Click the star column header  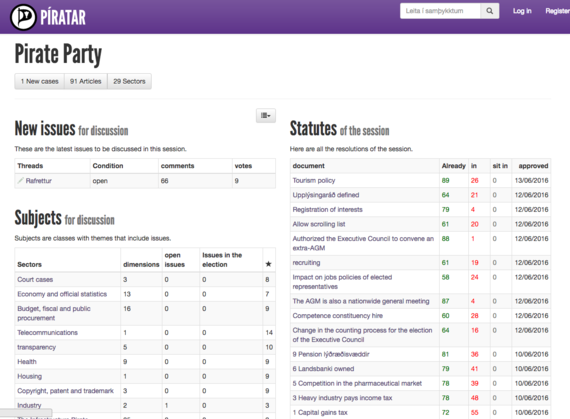tap(268, 264)
